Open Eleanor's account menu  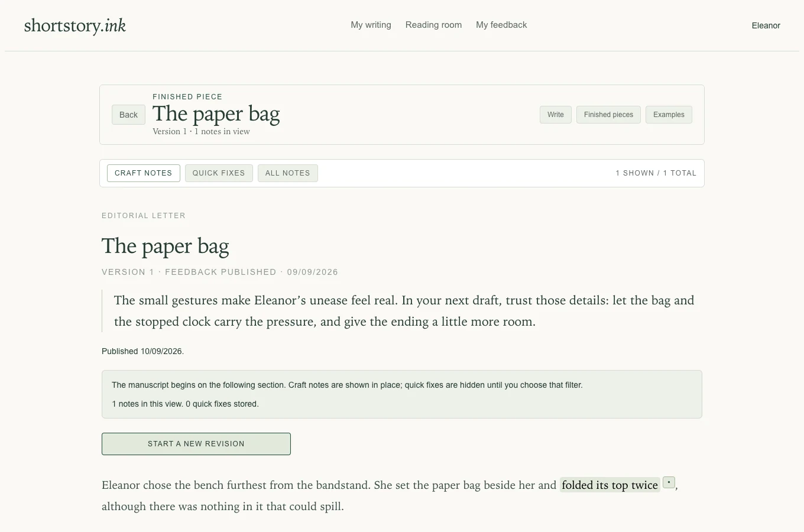click(766, 25)
